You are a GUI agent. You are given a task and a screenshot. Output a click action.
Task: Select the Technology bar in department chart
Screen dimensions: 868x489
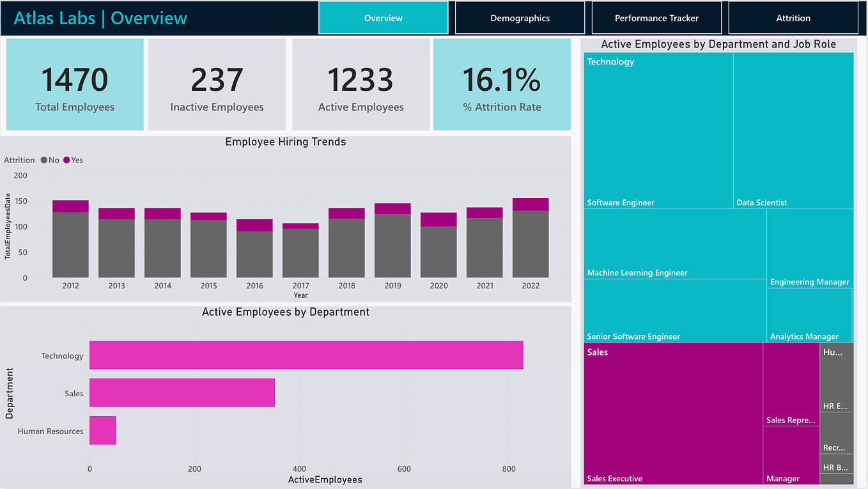306,355
